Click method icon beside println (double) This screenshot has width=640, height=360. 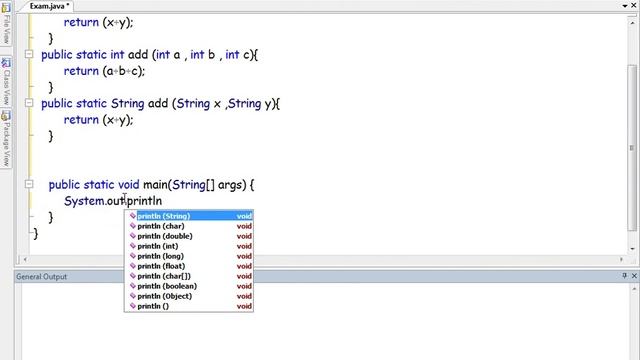[133, 236]
